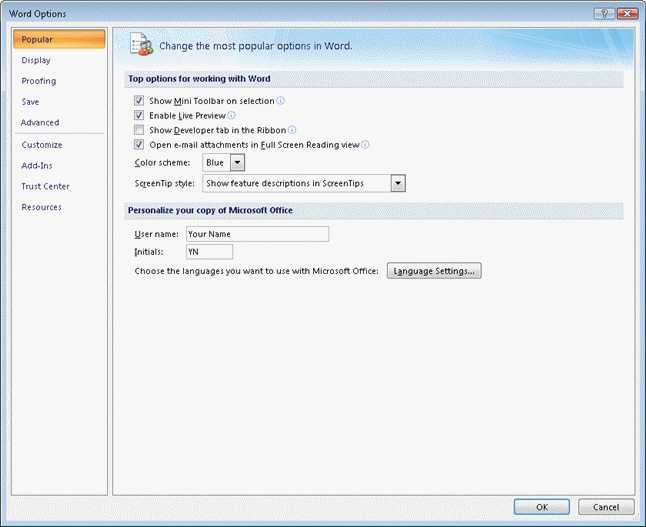The height and width of the screenshot is (527, 646).
Task: Select the Popular category
Action: point(59,40)
